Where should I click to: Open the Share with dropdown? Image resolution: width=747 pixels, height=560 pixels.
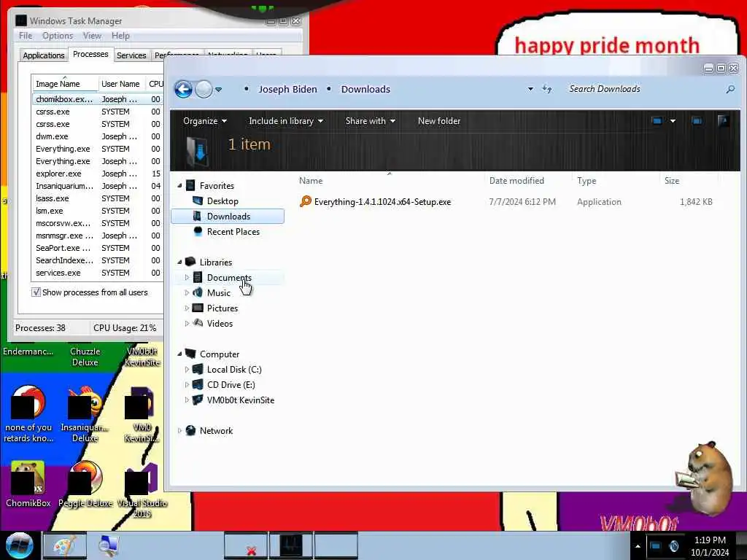click(370, 121)
